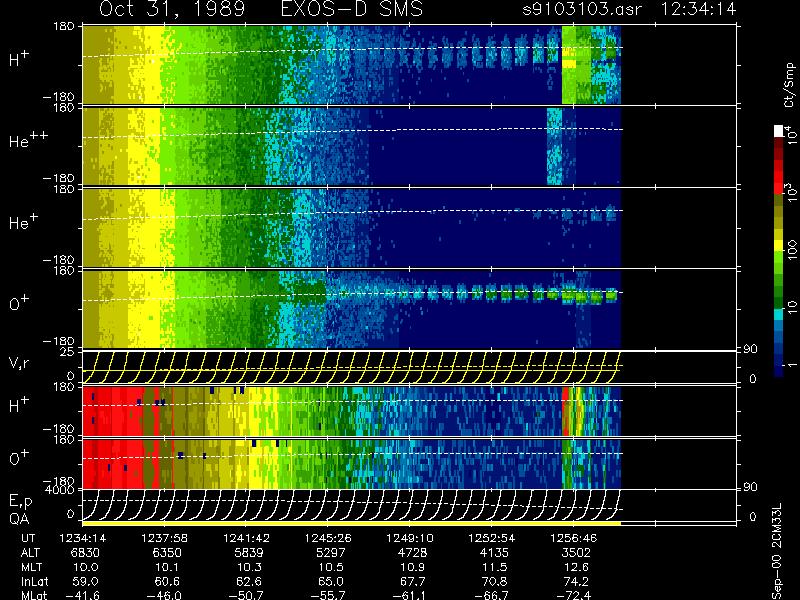Select the He+ panel label

(x=23, y=221)
